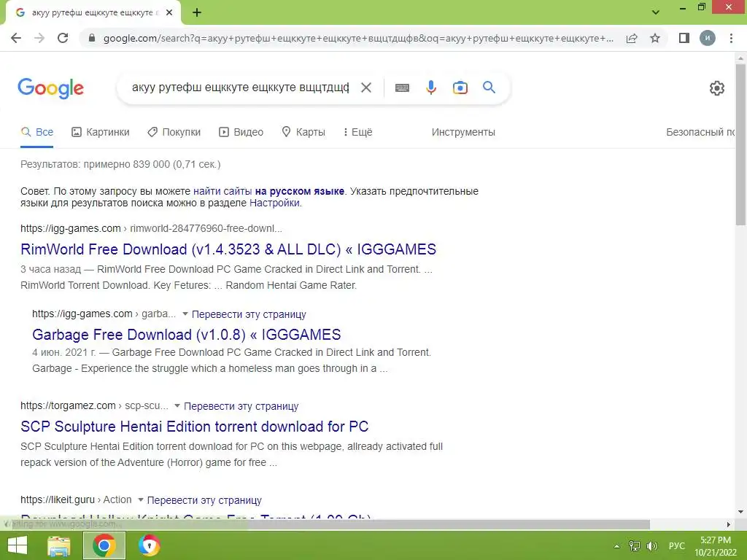
Task: Expand dropdown arrow beside torgamez.com URL
Action: (x=177, y=405)
